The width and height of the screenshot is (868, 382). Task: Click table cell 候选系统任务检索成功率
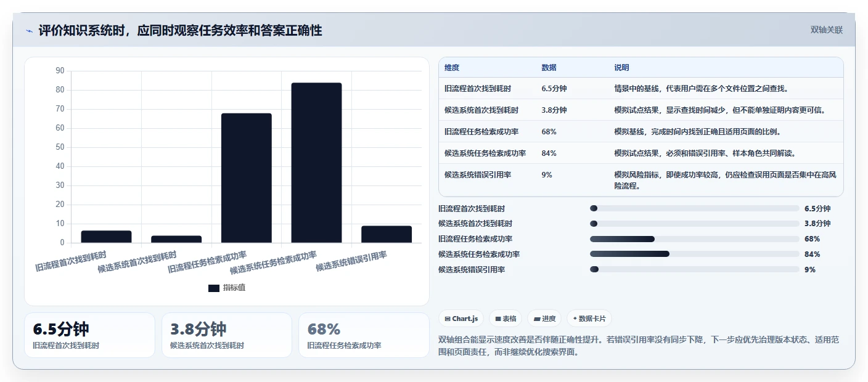pos(485,153)
